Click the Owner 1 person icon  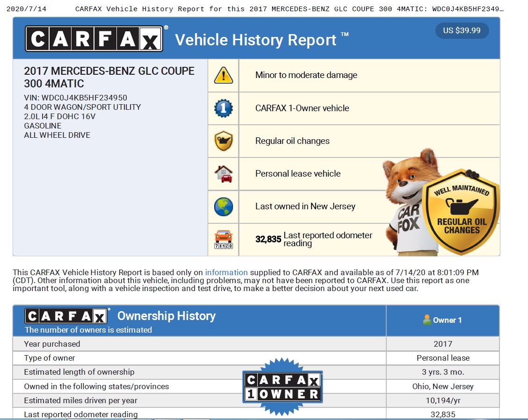pos(427,320)
